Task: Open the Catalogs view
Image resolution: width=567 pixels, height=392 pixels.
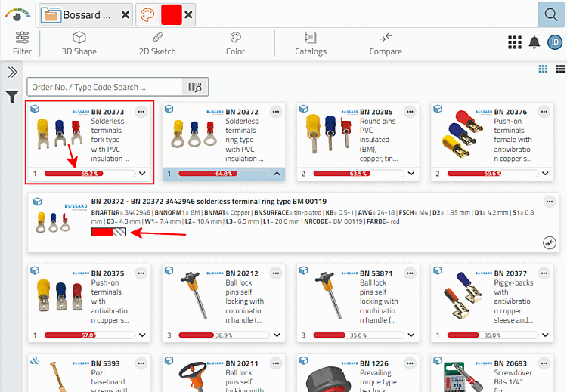Action: (x=311, y=43)
